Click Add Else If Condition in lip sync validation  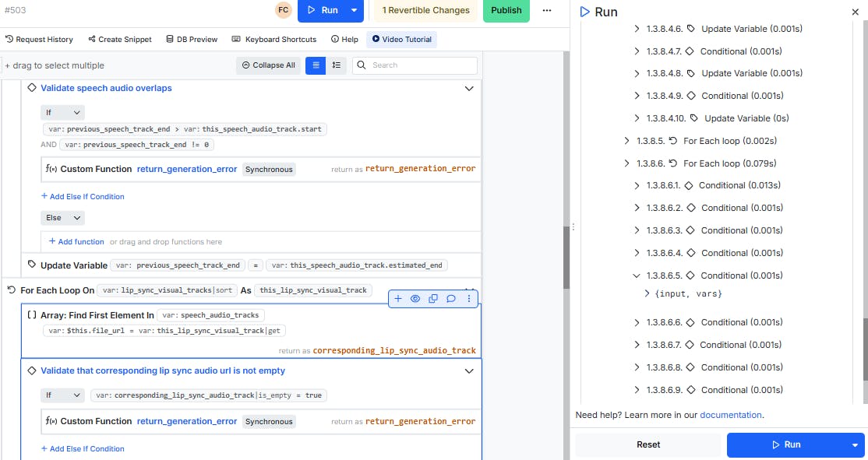[x=83, y=448]
